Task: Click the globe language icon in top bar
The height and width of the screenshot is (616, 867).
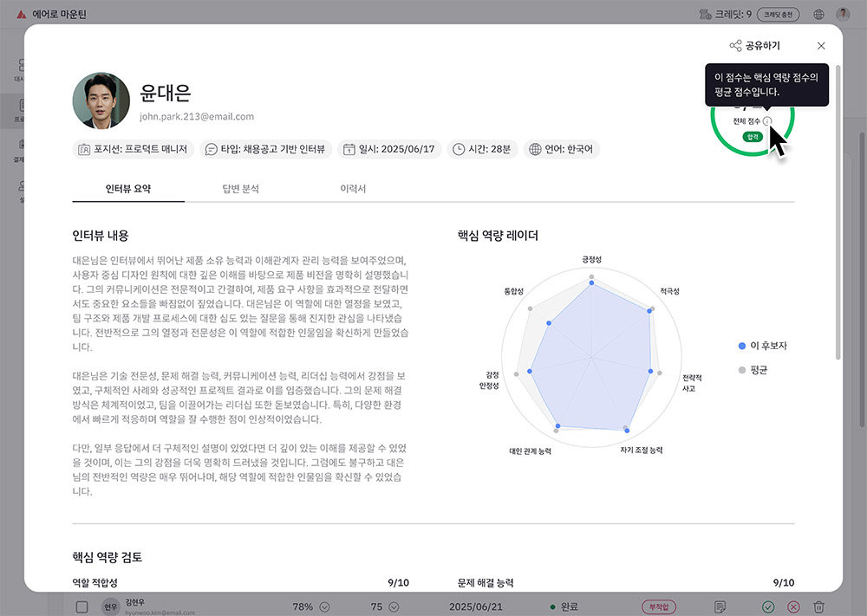Action: point(818,14)
